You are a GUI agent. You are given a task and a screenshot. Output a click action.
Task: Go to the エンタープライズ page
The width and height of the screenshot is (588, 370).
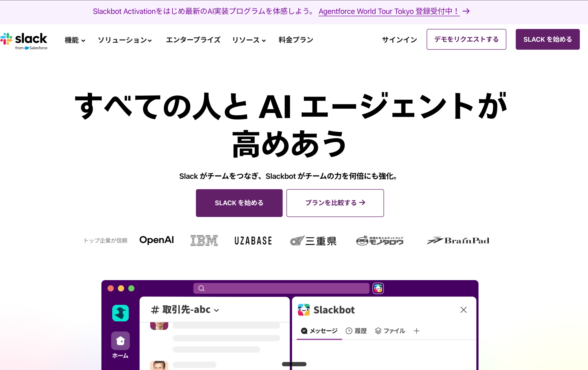[x=193, y=40]
